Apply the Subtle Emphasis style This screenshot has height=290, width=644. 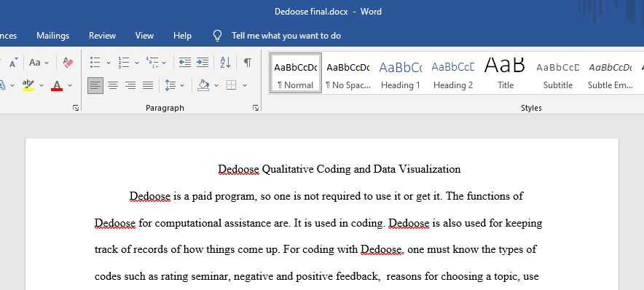tap(610, 74)
